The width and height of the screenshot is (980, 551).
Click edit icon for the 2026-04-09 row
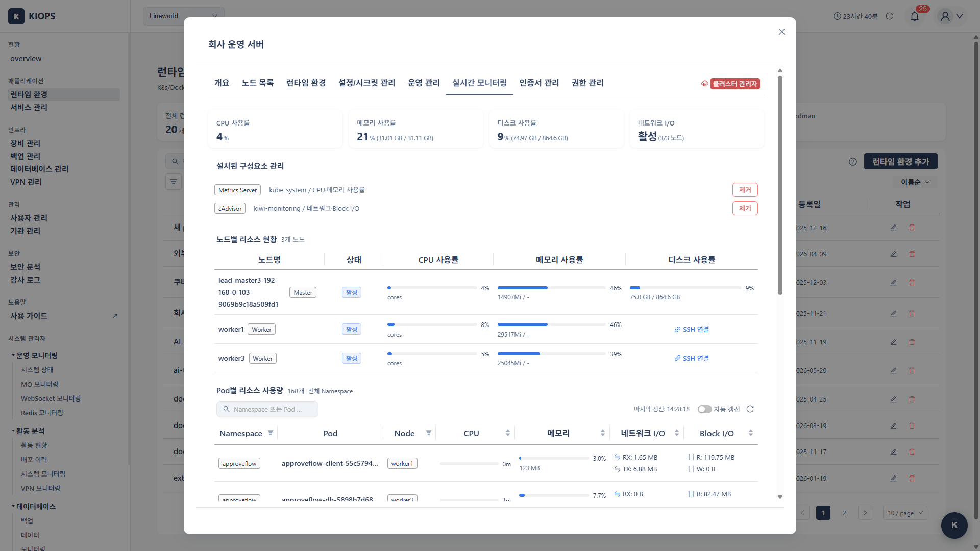pyautogui.click(x=893, y=254)
